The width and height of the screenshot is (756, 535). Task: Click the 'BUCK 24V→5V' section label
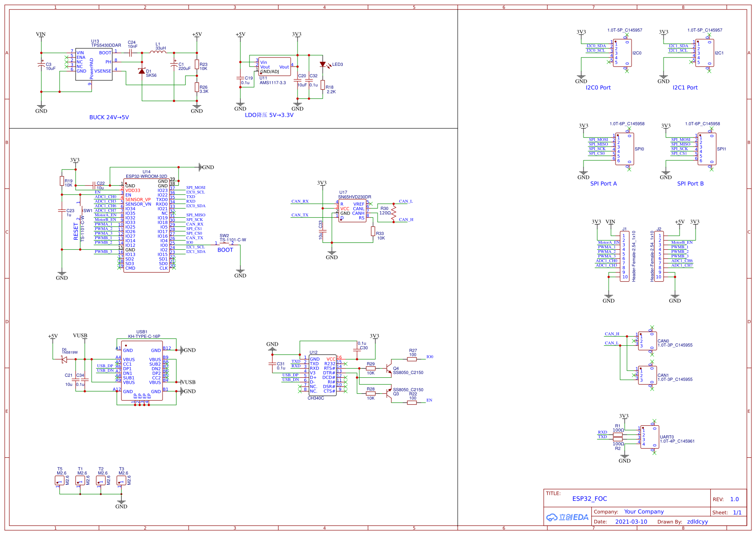pos(109,118)
